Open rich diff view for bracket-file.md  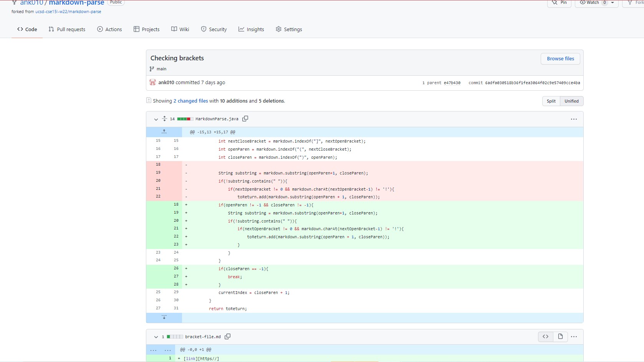tap(560, 336)
